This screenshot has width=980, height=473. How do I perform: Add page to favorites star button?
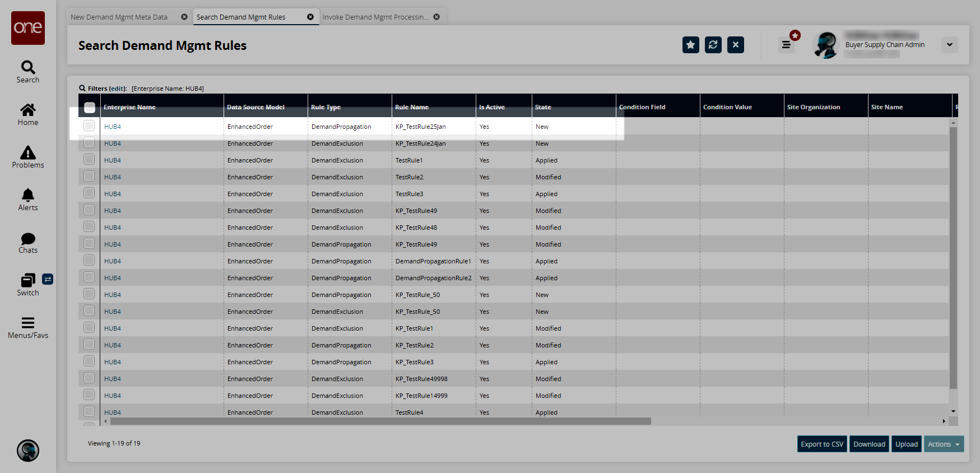click(690, 45)
